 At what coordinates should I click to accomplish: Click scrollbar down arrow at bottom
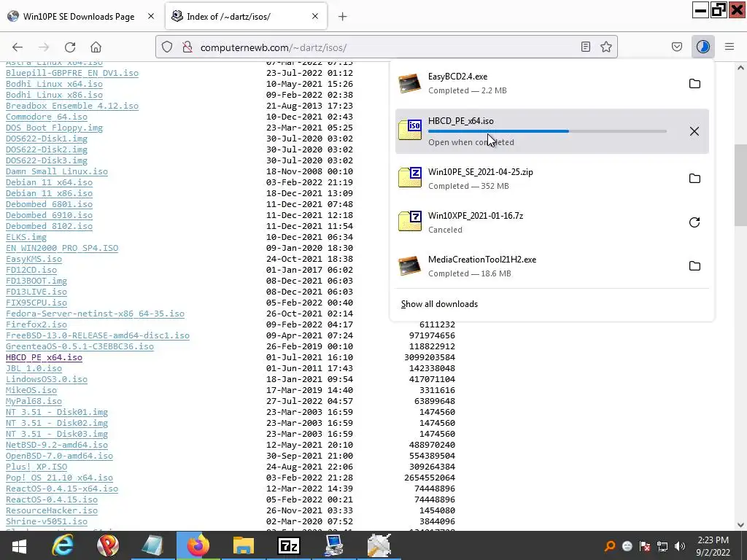click(740, 525)
